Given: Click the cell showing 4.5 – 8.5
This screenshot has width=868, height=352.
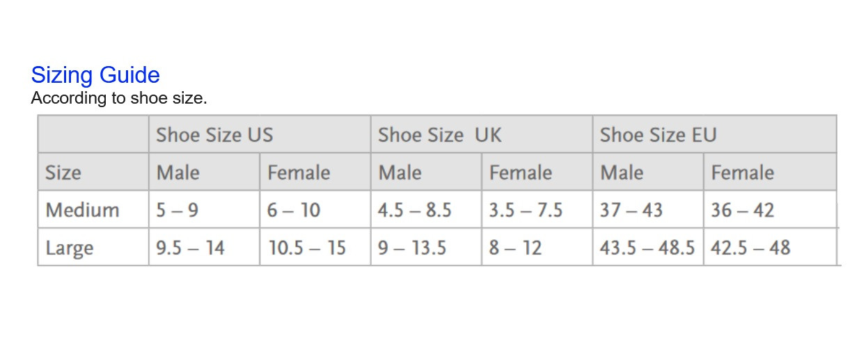Looking at the screenshot, I should pos(426,209).
